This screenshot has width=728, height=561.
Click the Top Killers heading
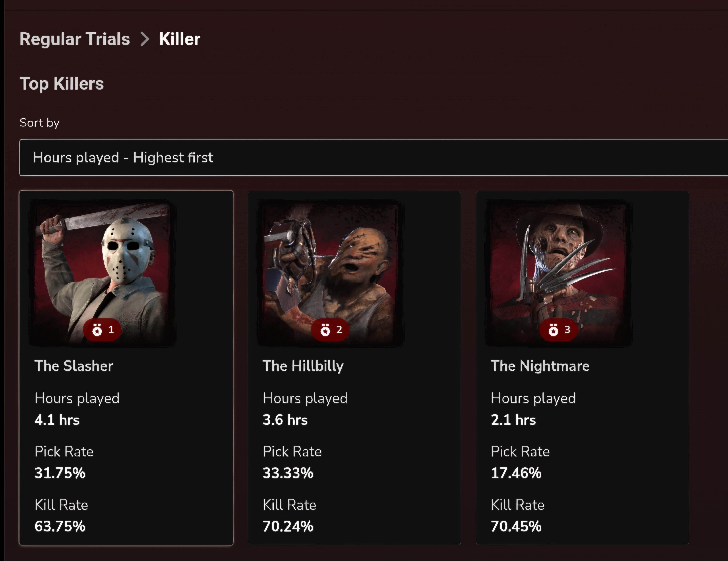click(62, 83)
